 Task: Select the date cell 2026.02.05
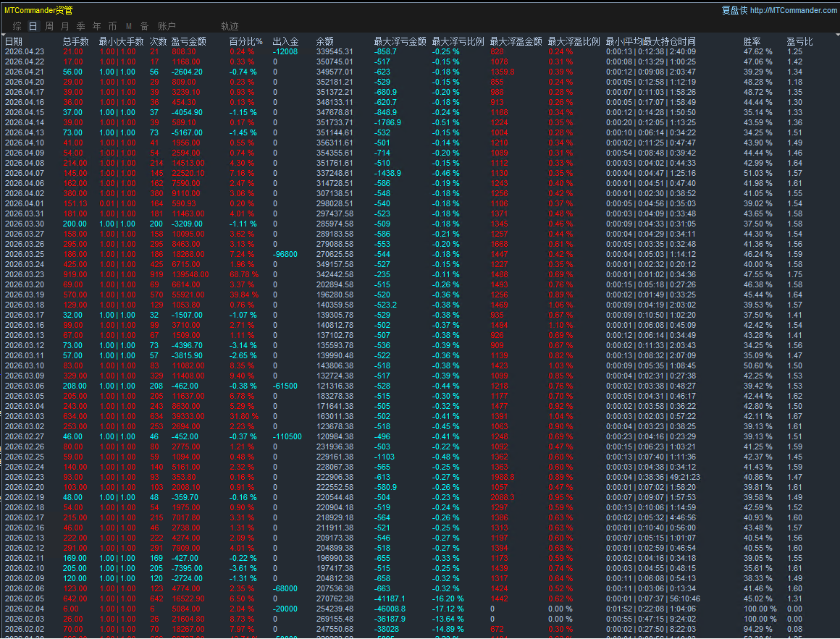coord(25,599)
